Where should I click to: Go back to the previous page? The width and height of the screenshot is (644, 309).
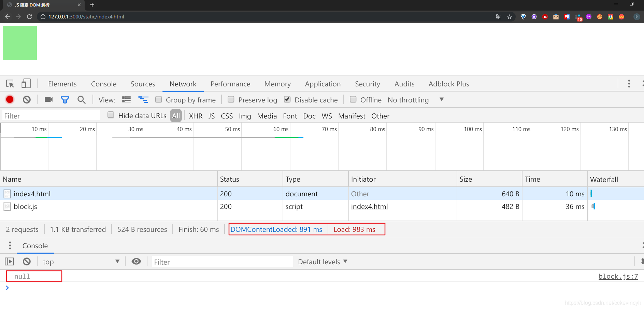point(8,16)
